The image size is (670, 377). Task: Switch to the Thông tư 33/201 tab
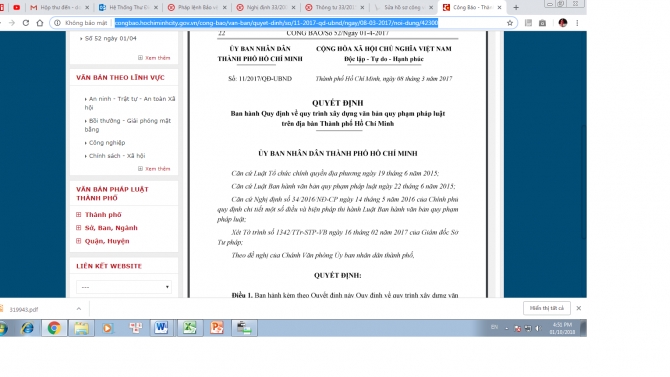point(335,7)
